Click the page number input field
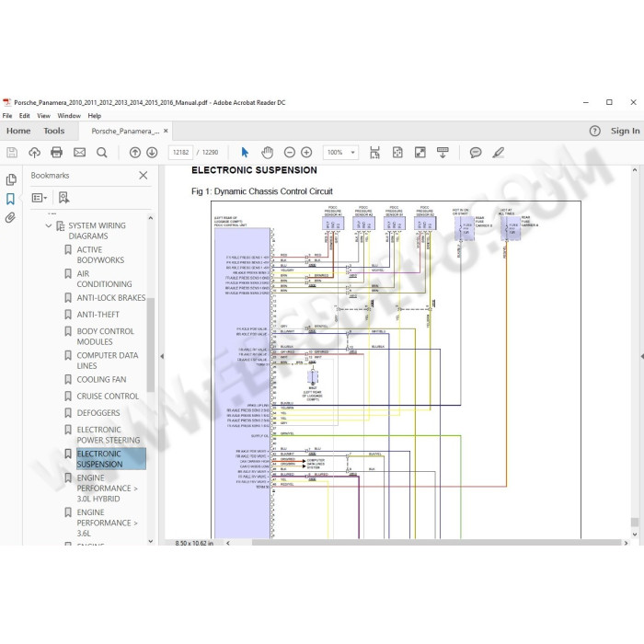This screenshot has width=644, height=644. (x=180, y=153)
